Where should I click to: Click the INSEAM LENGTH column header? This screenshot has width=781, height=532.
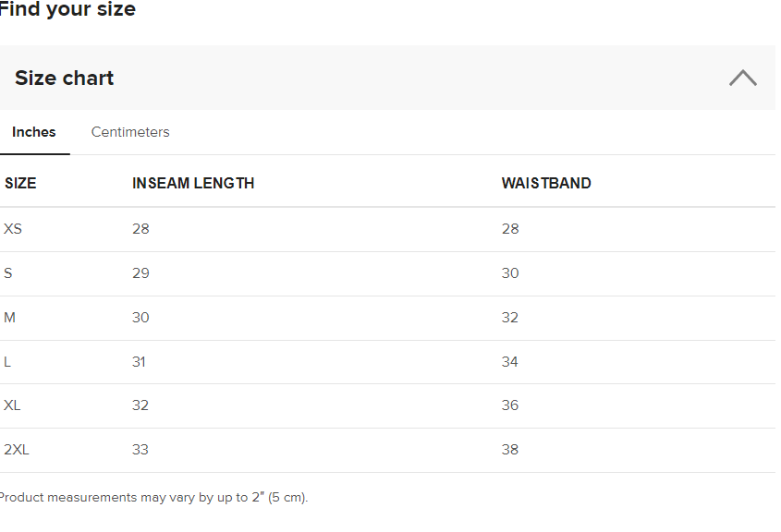(x=193, y=183)
